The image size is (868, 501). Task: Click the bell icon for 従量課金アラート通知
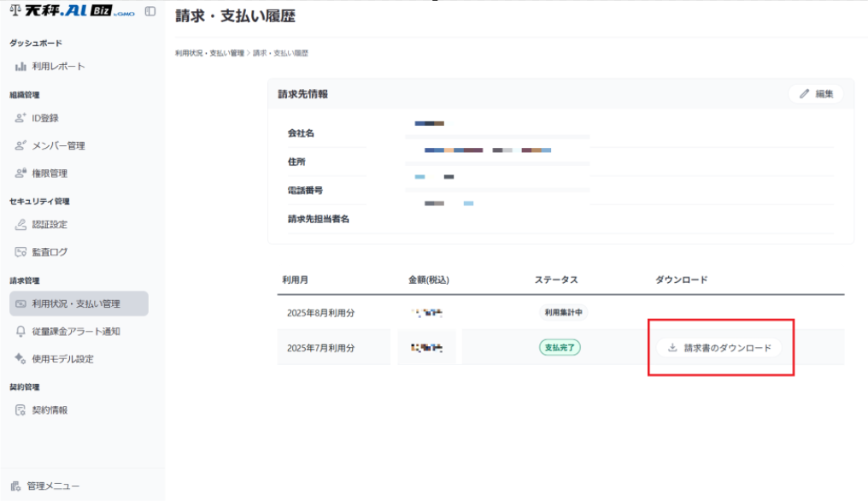(21, 331)
